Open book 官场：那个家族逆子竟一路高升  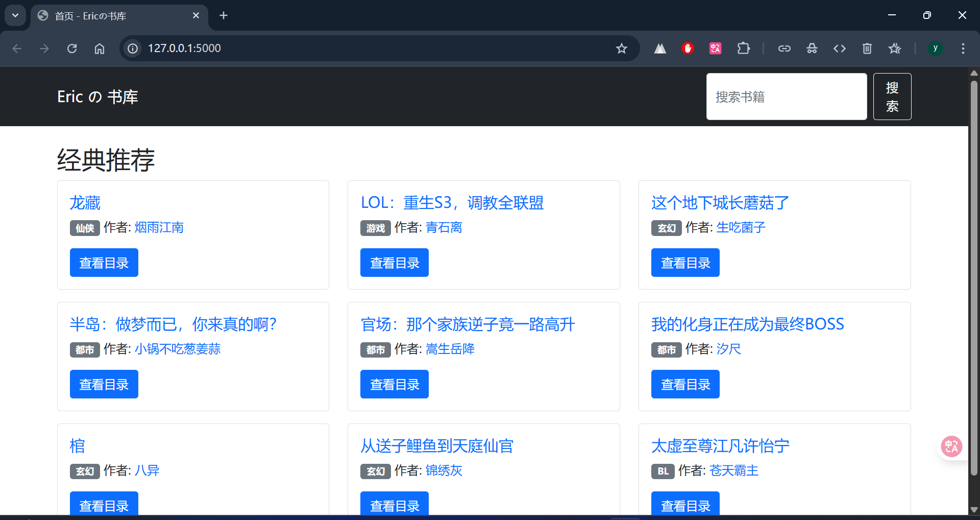[468, 324]
